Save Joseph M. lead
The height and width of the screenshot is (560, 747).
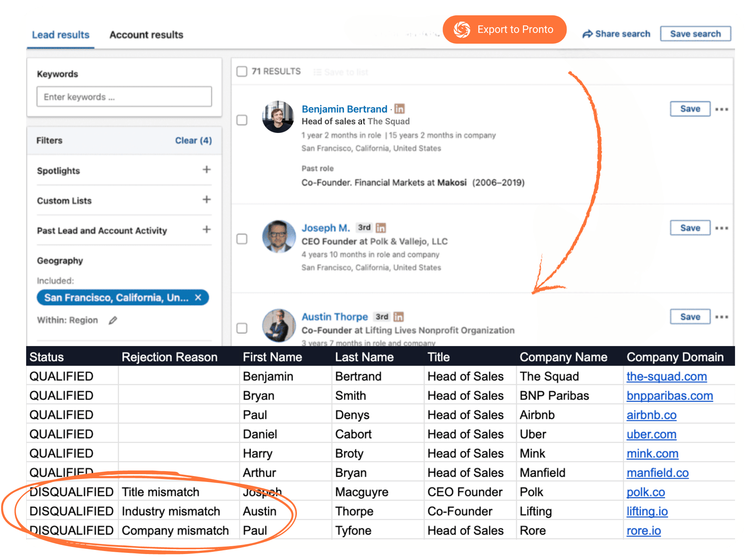pos(690,228)
